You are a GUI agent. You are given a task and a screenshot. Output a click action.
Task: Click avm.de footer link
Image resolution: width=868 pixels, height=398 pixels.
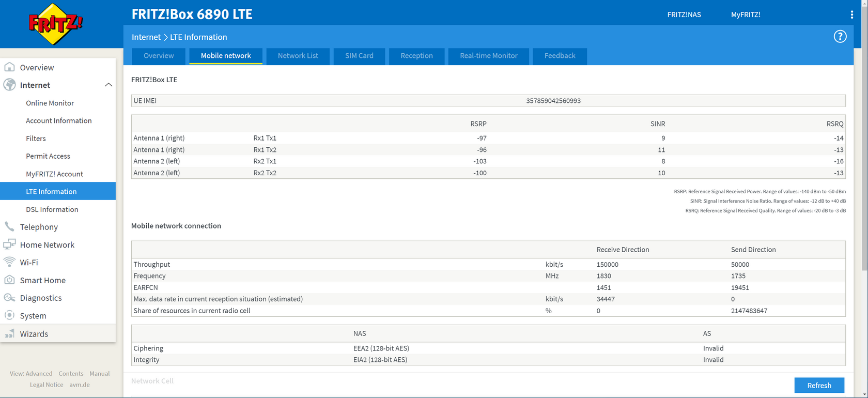80,385
